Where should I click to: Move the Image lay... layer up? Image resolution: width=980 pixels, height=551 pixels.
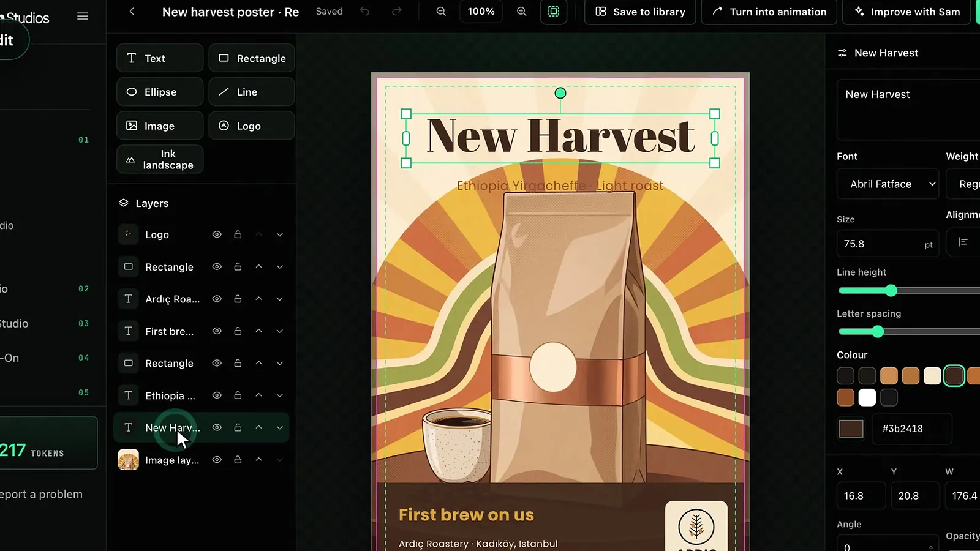tap(259, 460)
